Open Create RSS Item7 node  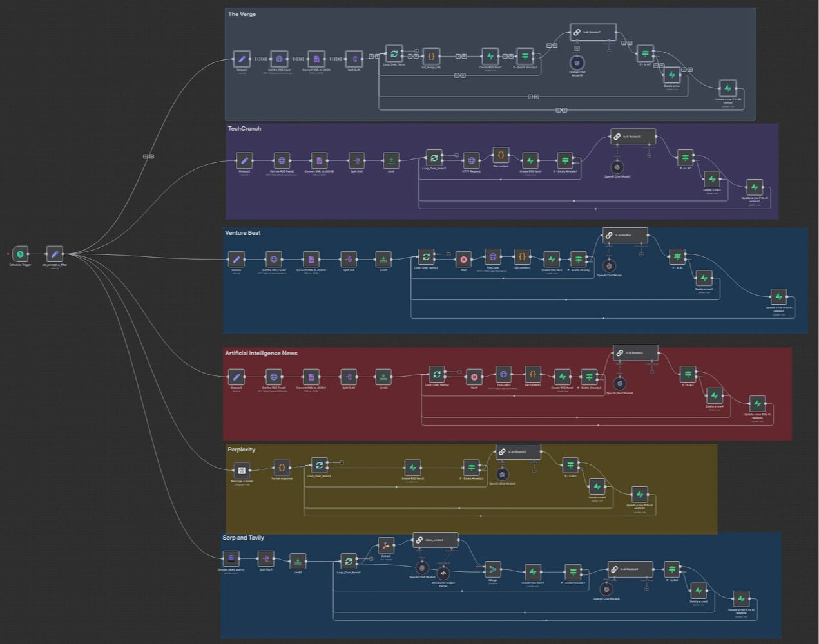(490, 56)
